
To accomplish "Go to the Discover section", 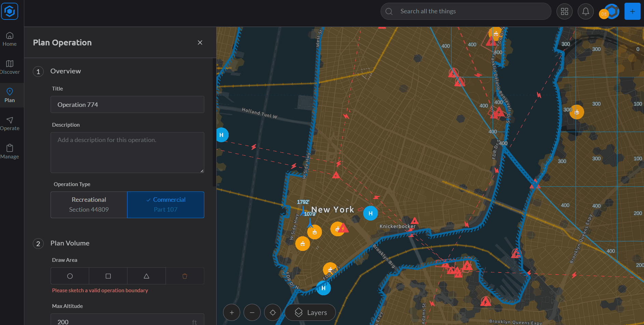I will coord(10,67).
